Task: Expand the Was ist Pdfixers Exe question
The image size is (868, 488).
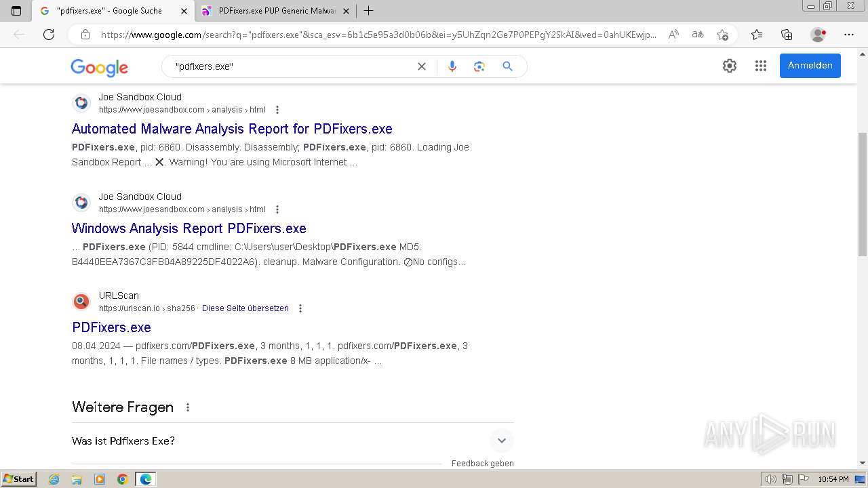Action: 502,441
